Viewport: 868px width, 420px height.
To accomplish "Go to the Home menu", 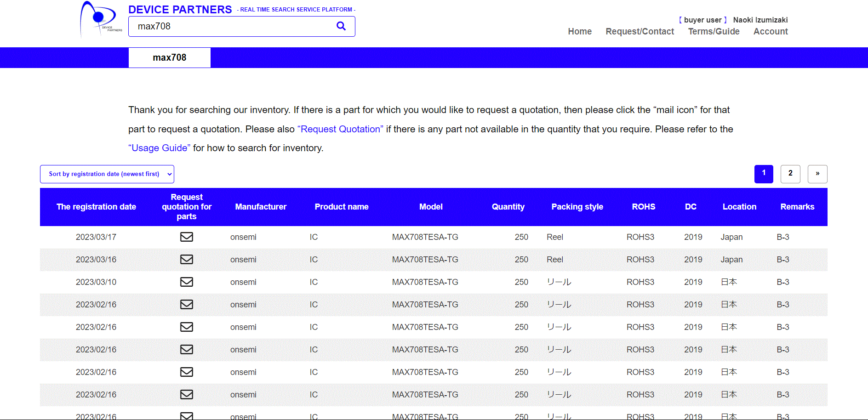I will coord(580,32).
